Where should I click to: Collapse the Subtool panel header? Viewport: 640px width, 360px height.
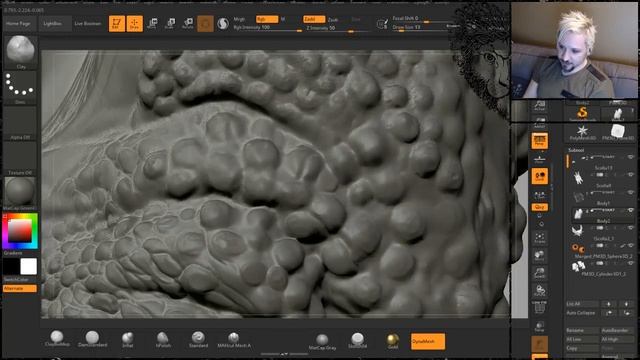[576, 150]
